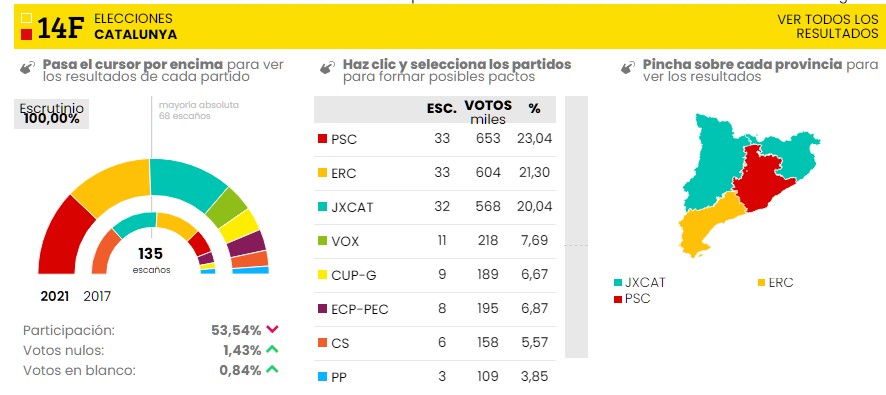Open Ver todos los resultados link
The image size is (886, 395).
coord(828,27)
